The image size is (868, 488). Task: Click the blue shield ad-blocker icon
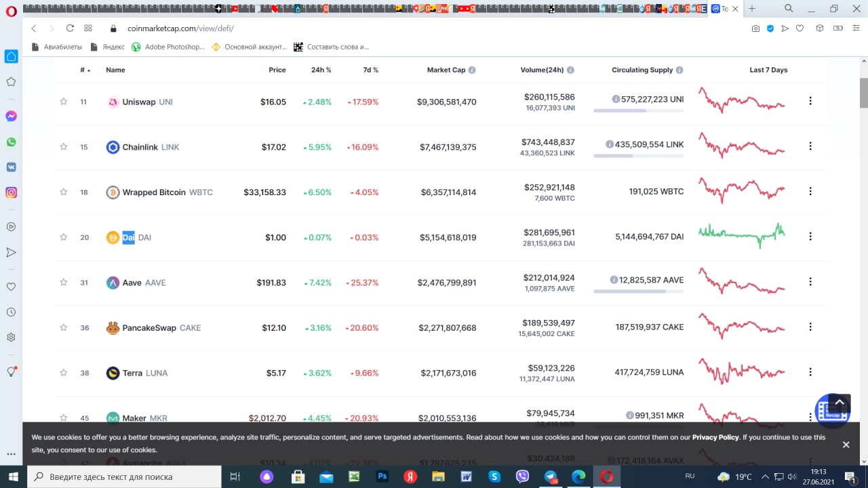[770, 28]
